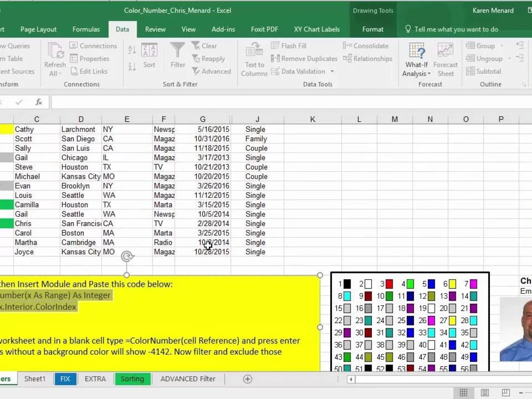Open the Formulas tab

86,29
